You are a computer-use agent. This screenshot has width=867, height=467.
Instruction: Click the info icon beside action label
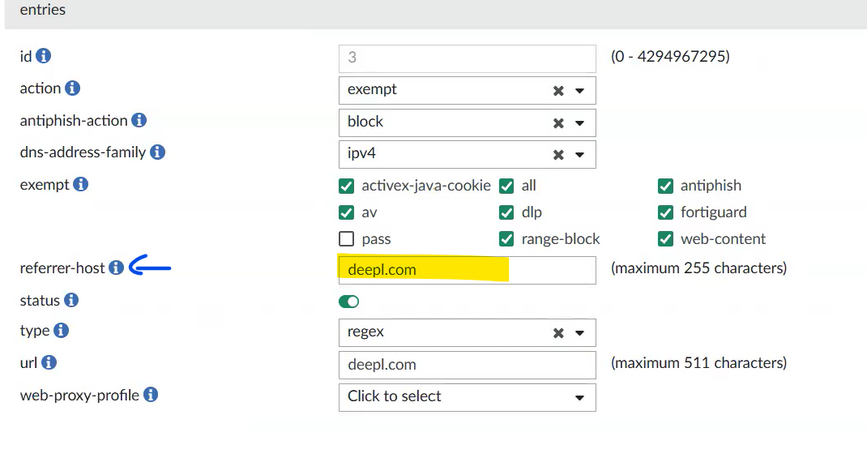point(73,89)
